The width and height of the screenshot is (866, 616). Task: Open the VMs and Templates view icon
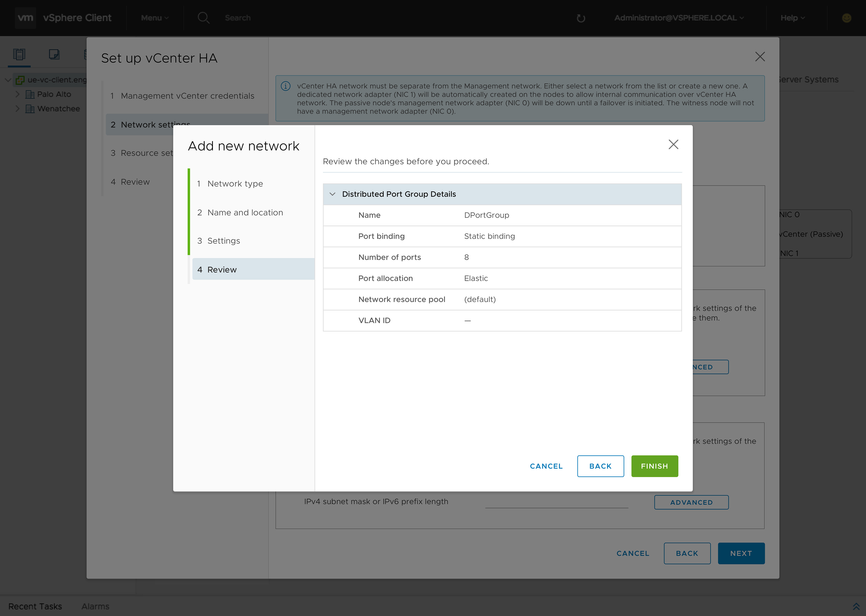(x=54, y=55)
